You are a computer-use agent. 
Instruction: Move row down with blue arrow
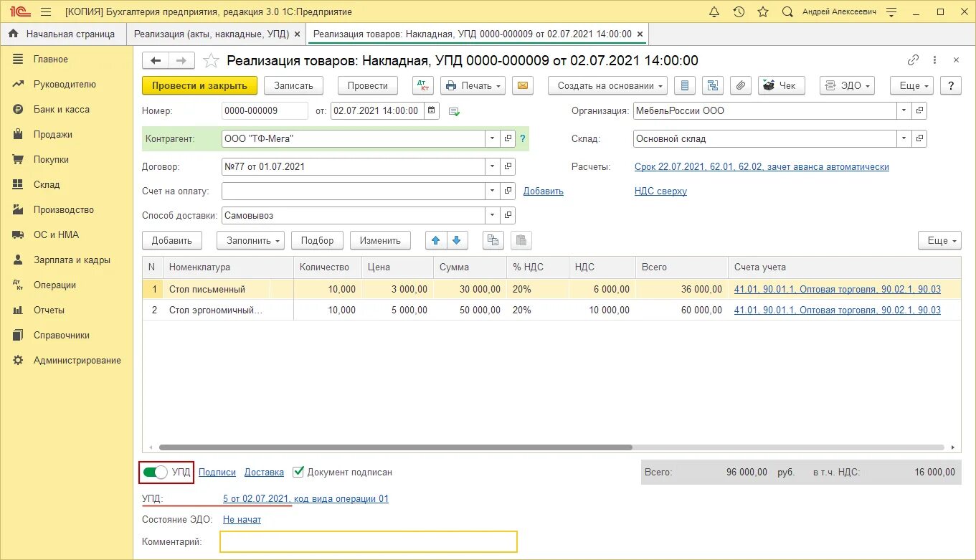coord(458,240)
